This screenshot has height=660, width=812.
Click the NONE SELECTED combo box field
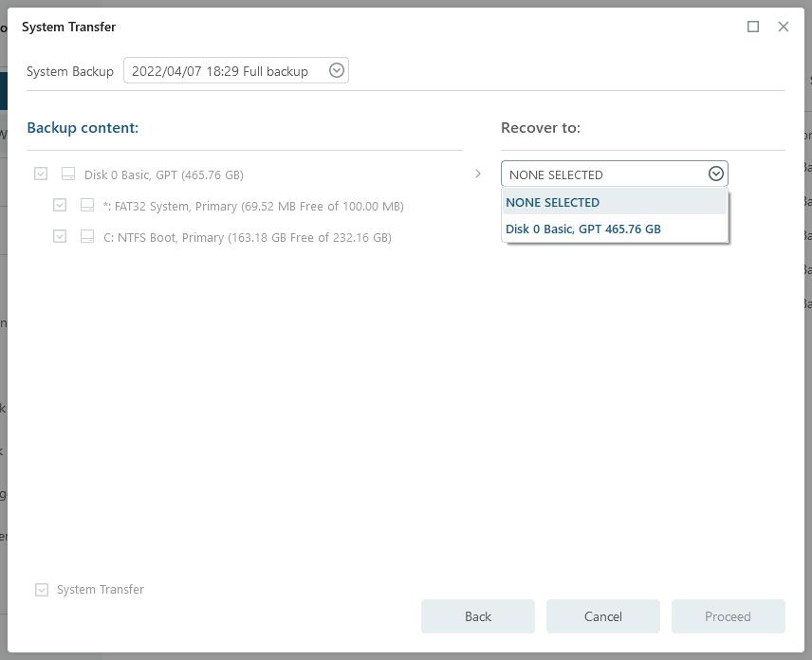tap(603, 174)
